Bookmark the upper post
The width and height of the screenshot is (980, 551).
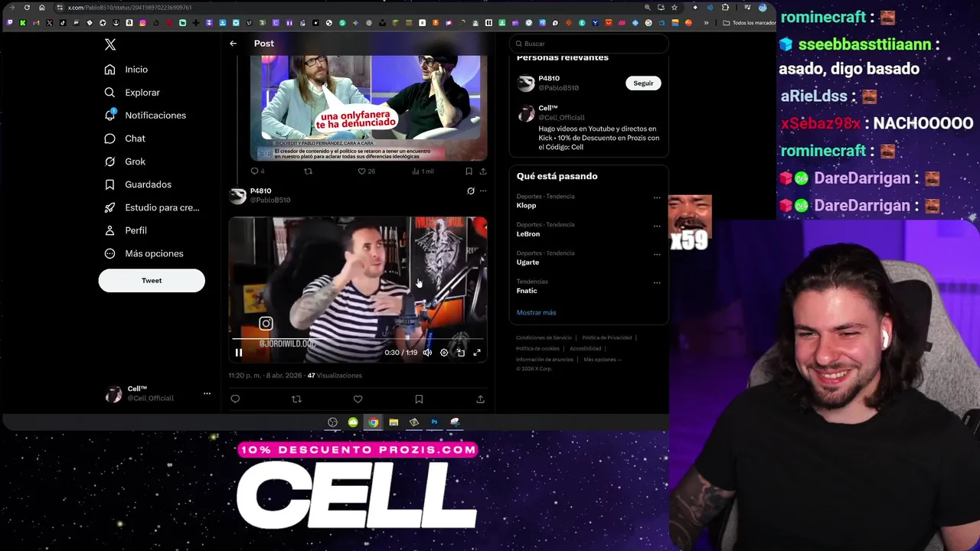[x=469, y=171]
